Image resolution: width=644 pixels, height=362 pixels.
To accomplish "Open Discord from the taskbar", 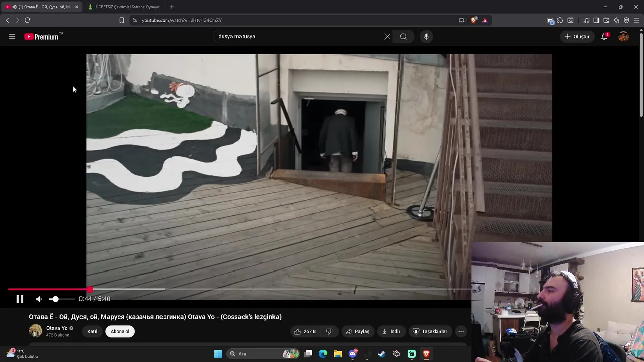I will (353, 354).
